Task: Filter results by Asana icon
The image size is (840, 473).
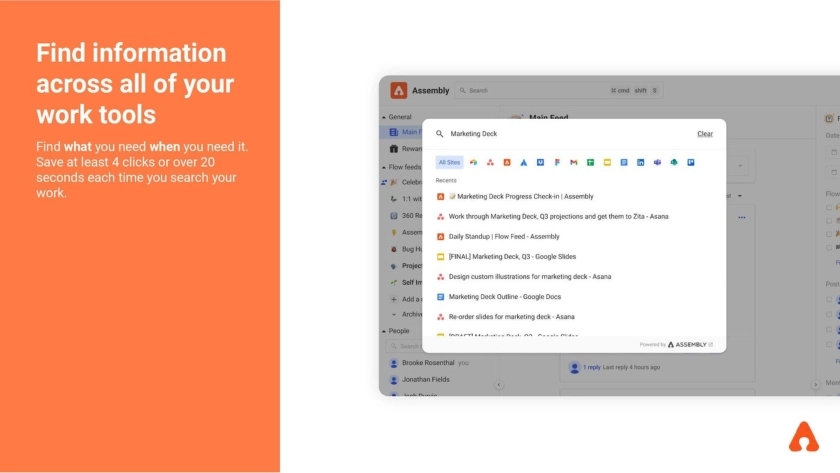Action: point(490,162)
